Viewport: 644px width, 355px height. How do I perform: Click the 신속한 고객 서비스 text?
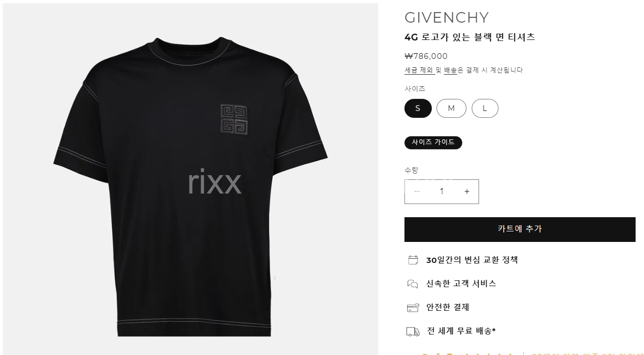[x=461, y=283]
